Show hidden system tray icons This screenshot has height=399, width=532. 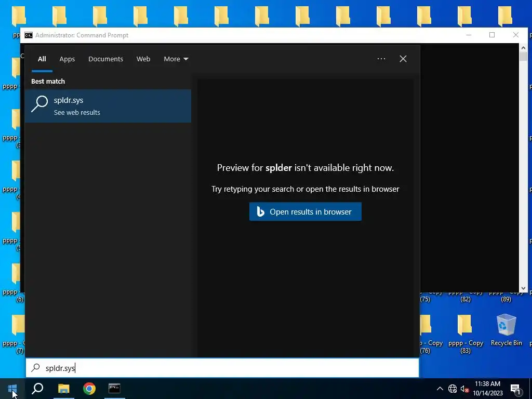coord(440,389)
